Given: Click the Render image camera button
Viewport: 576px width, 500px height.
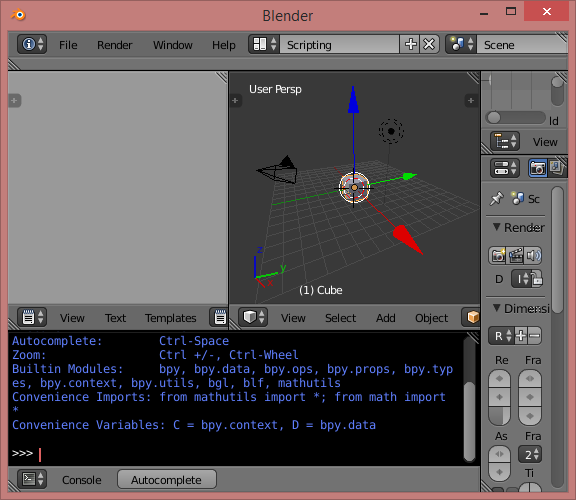Looking at the screenshot, I should click(498, 255).
